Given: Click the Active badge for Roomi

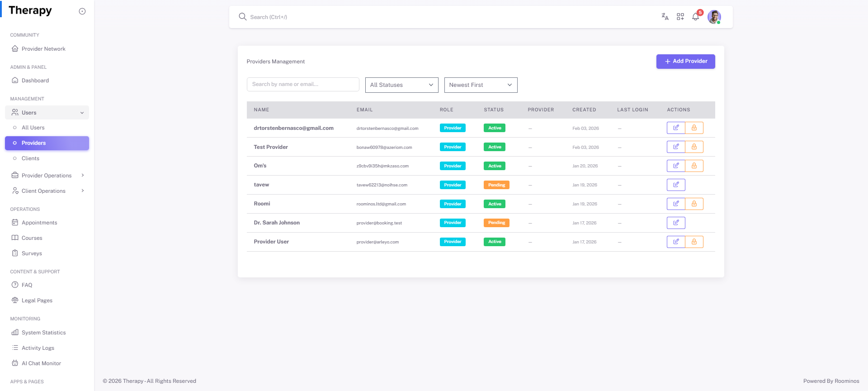Looking at the screenshot, I should [495, 204].
